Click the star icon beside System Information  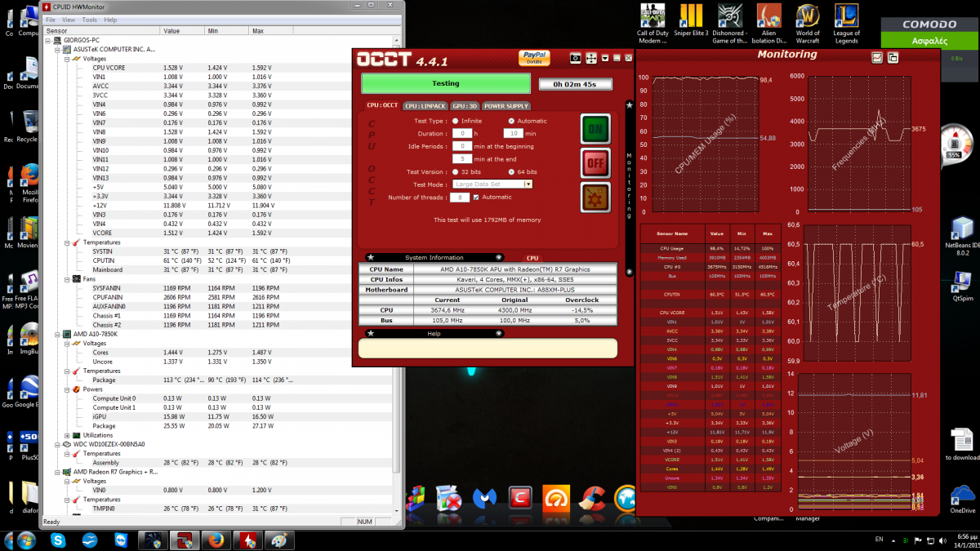[370, 257]
